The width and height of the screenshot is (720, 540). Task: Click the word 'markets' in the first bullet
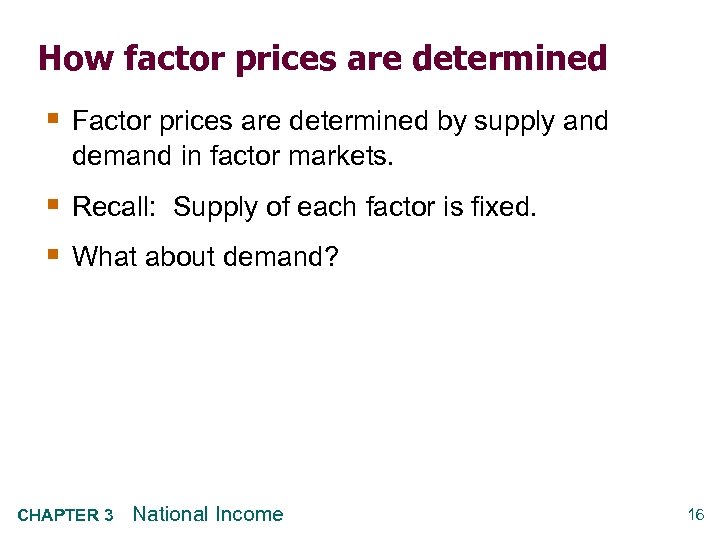(x=327, y=157)
